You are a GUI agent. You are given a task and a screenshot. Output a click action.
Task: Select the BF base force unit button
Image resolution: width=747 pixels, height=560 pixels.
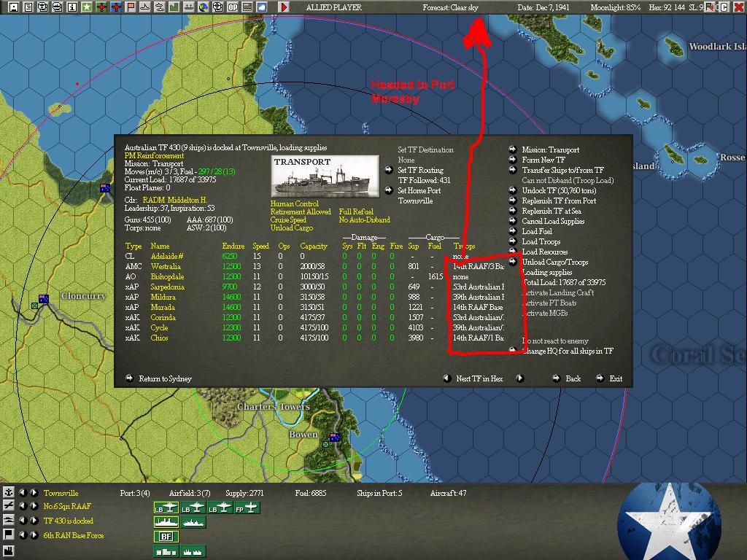[166, 537]
